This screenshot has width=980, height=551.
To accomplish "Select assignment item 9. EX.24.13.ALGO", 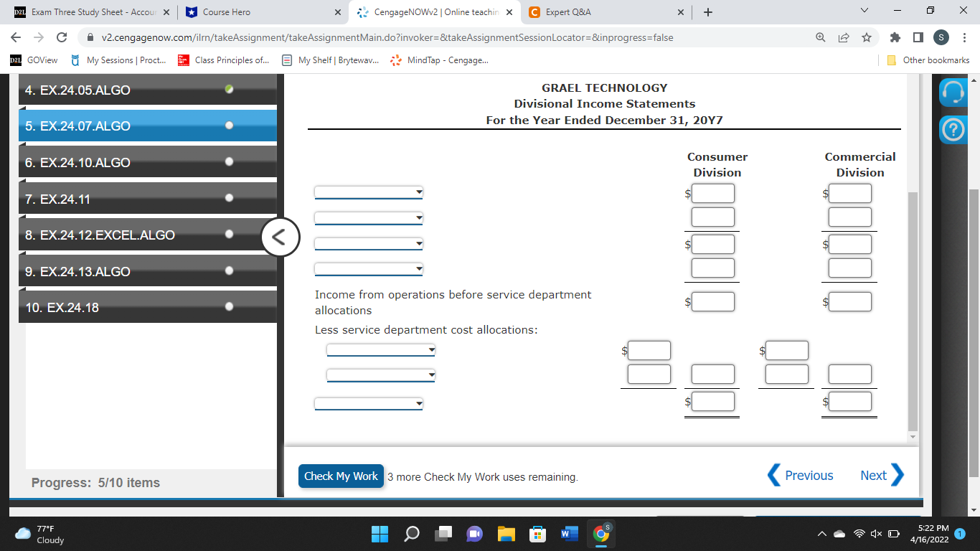I will coord(148,271).
